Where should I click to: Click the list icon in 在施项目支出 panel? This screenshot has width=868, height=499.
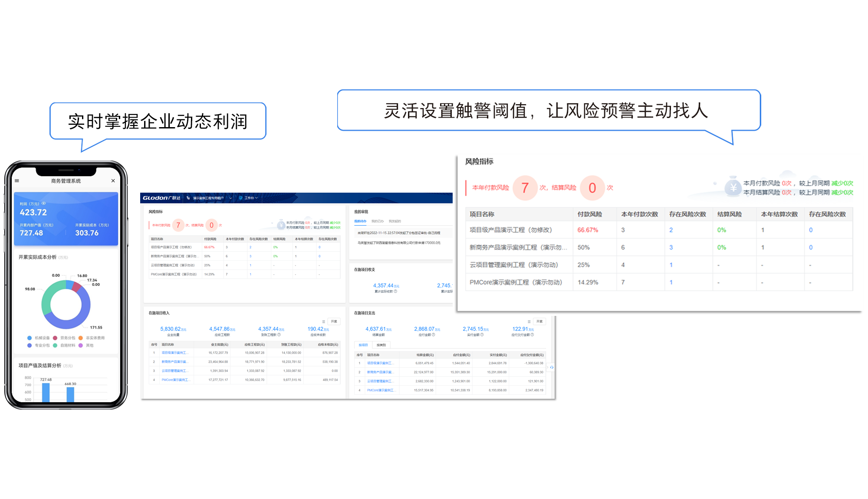[x=529, y=322]
